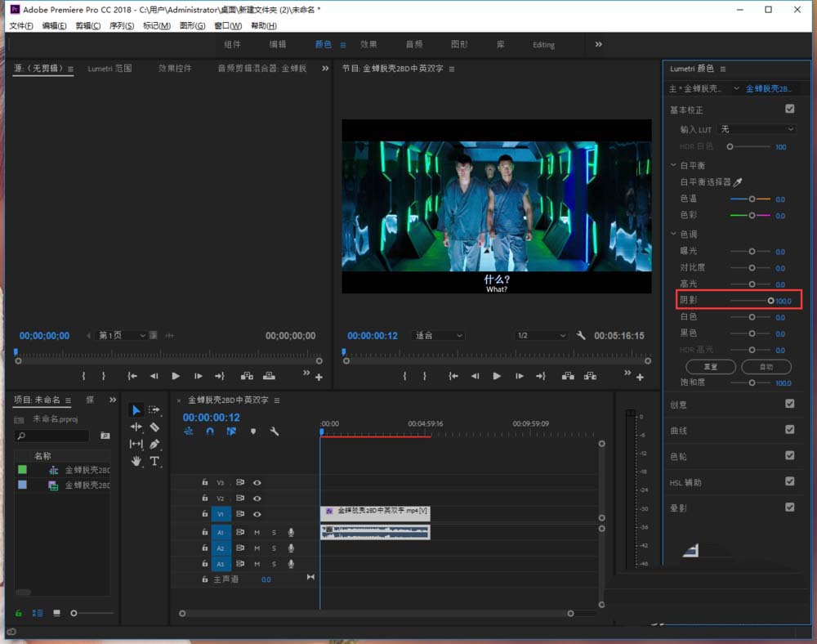Toggle the timeline snap magnet icon
The image size is (817, 644).
(210, 431)
